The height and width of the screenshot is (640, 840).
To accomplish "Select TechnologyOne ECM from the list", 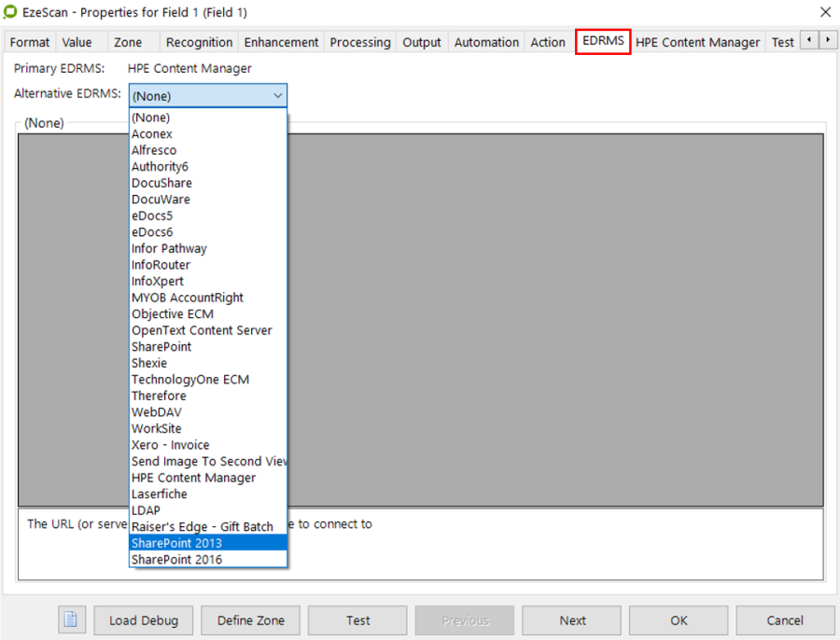I will coord(189,380).
